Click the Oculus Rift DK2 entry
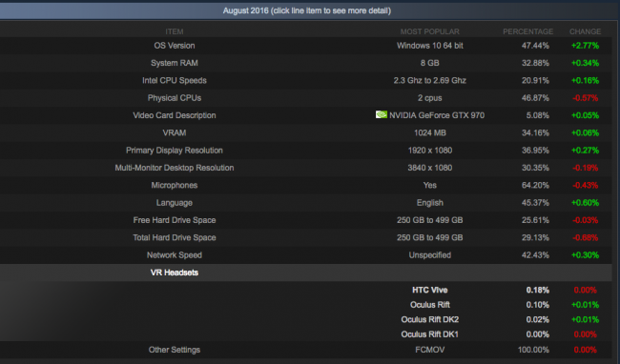This screenshot has height=364, width=620. click(x=430, y=319)
